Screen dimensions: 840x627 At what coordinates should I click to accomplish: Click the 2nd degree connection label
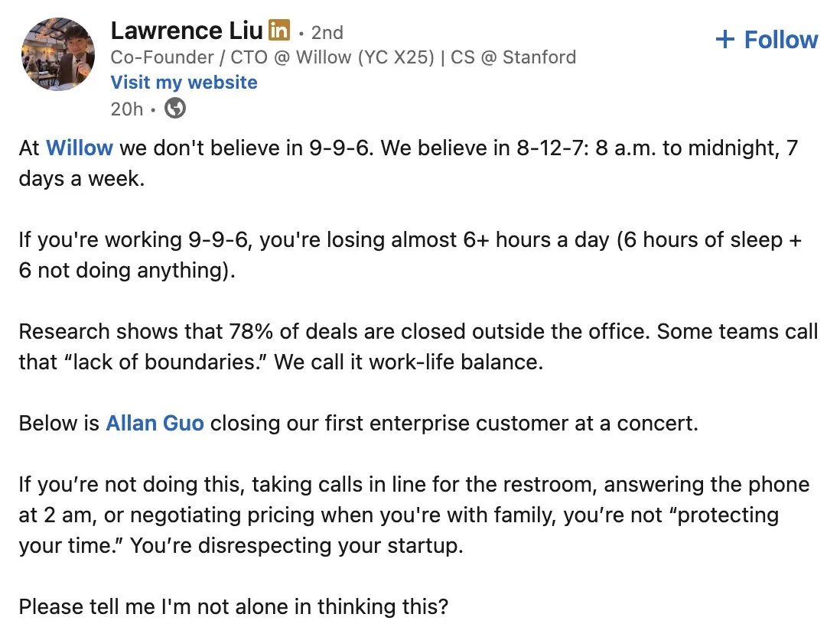(x=327, y=33)
